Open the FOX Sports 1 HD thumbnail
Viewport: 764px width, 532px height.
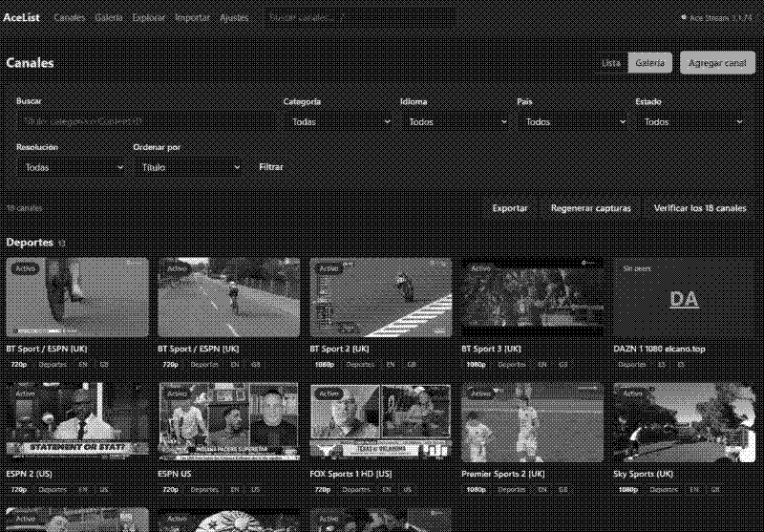pos(380,422)
